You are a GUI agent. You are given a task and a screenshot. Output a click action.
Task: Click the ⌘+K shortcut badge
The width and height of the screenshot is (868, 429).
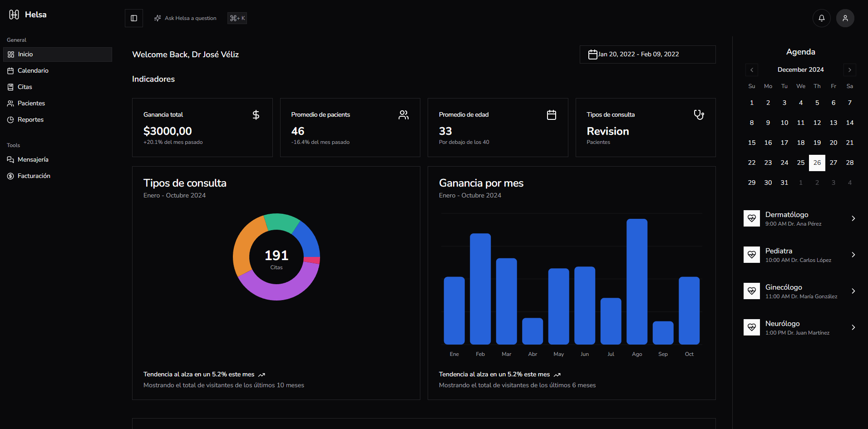point(237,18)
